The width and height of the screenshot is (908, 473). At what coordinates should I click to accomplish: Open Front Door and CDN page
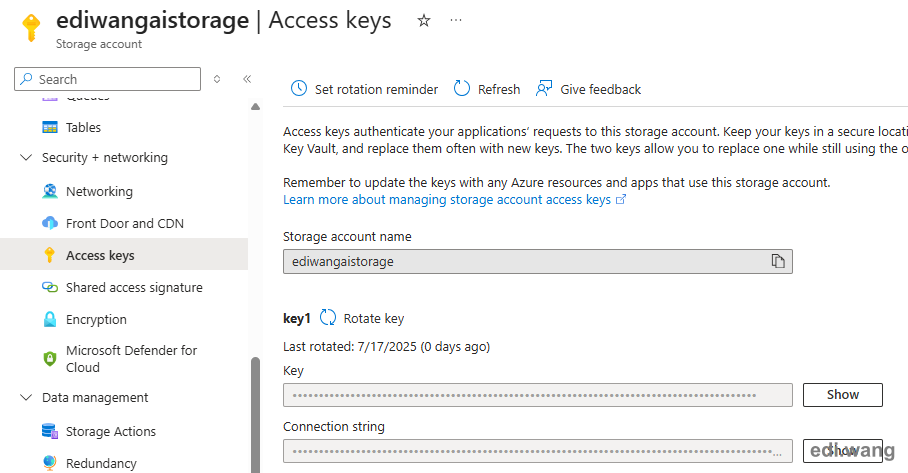click(124, 223)
